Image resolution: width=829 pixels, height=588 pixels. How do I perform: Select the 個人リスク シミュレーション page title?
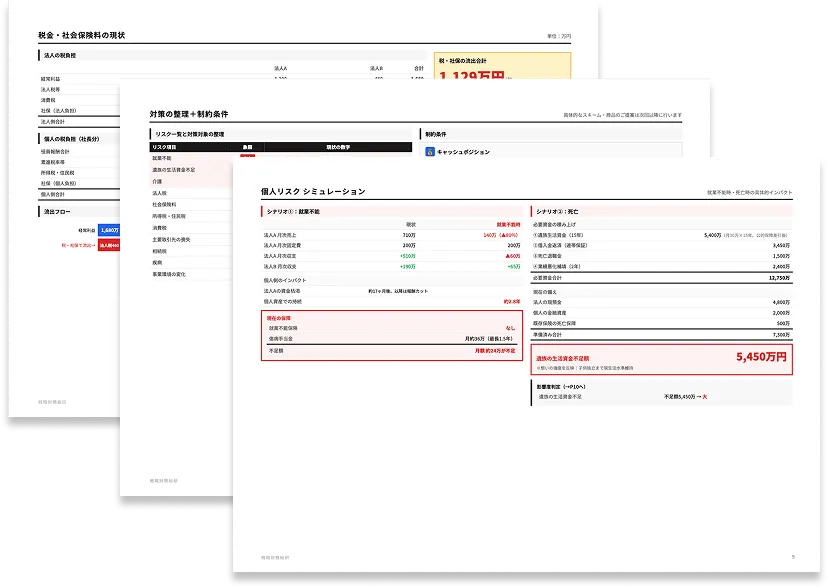coord(312,191)
